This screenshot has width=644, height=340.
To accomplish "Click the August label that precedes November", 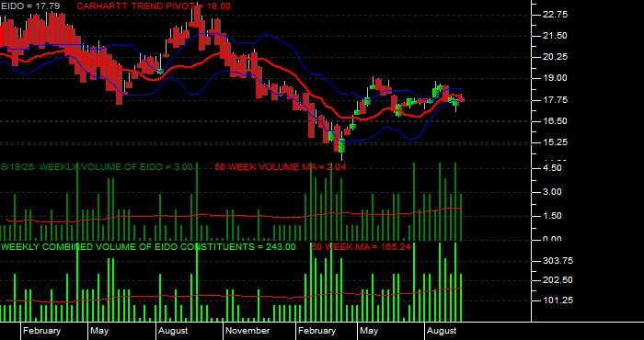I will pyautogui.click(x=173, y=331).
